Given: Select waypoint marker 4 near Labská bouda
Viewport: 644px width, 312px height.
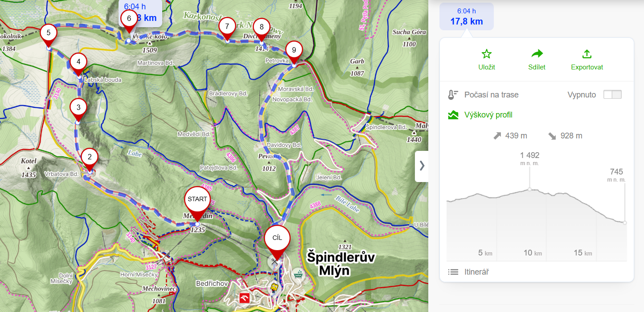Looking at the screenshot, I should click(78, 62).
